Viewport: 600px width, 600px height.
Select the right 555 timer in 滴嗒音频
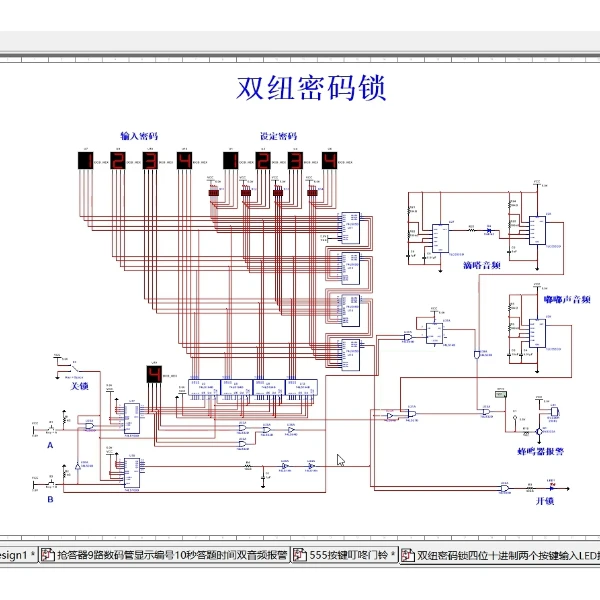coord(537,230)
